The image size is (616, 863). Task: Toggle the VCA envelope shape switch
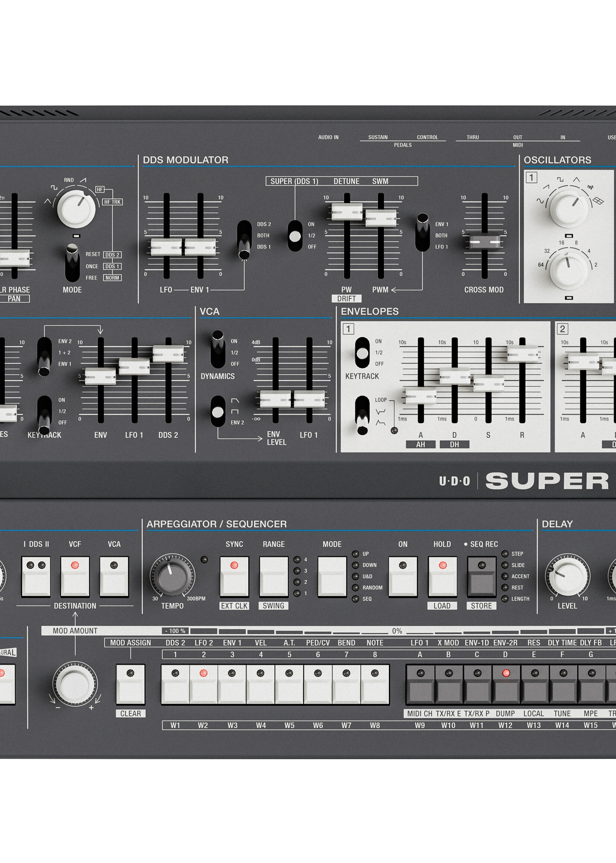[x=218, y=411]
